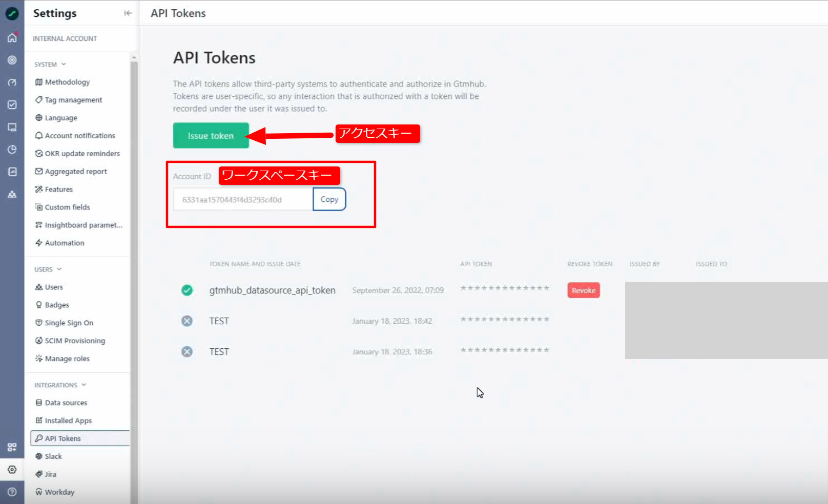Open the gauge KPIs icon
The width and height of the screenshot is (828, 504).
click(12, 82)
